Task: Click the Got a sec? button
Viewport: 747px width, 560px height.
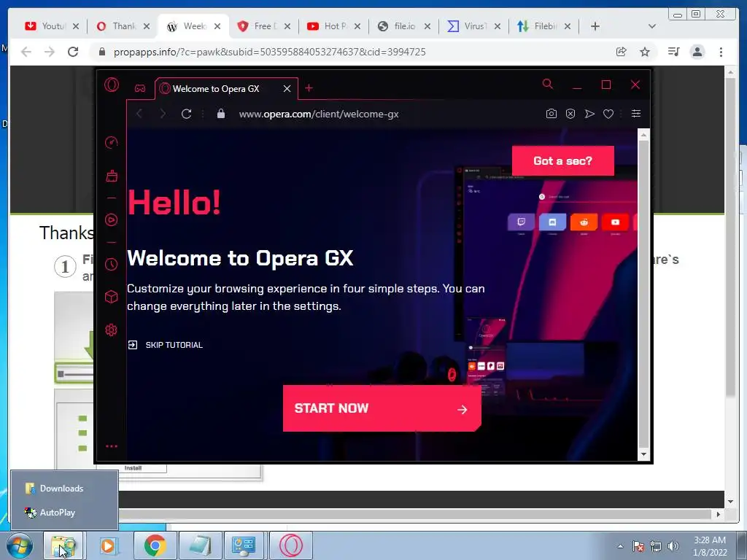Action: click(x=562, y=161)
